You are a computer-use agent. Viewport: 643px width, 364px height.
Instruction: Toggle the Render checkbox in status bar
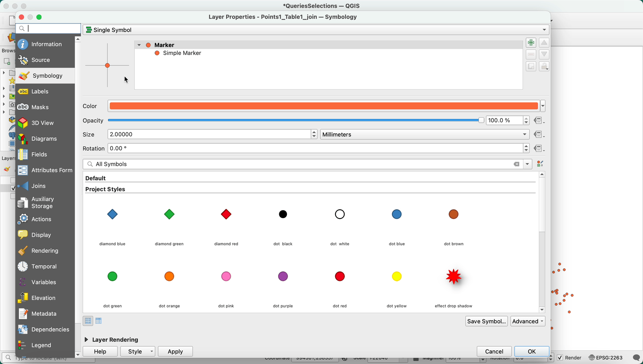point(560,358)
